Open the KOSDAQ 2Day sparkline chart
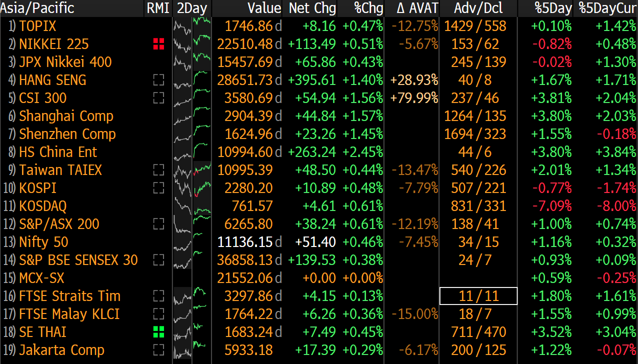 pyautogui.click(x=192, y=206)
